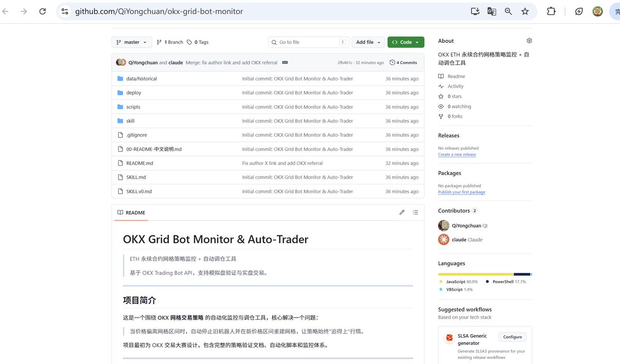Open site information icon in address bar
Image resolution: width=620 pixels, height=364 pixels.
coord(65,11)
